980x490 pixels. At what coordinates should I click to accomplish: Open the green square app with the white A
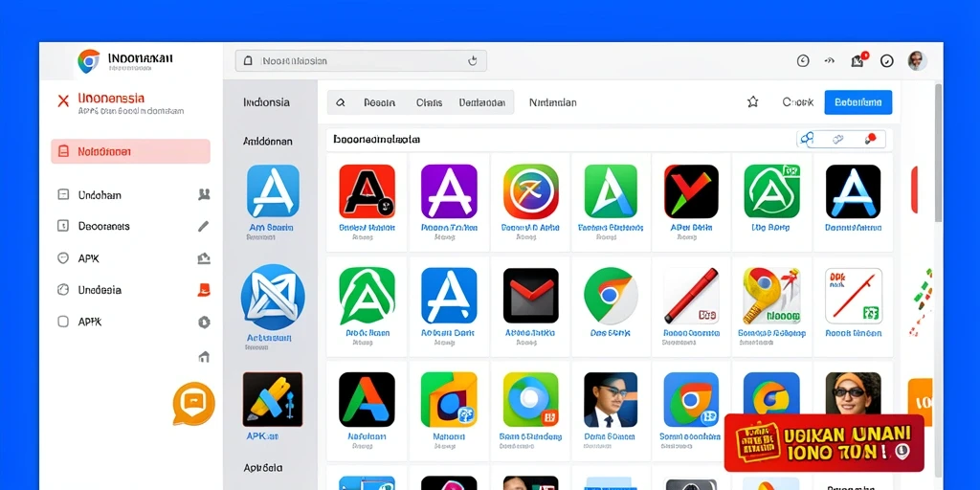pyautogui.click(x=611, y=191)
